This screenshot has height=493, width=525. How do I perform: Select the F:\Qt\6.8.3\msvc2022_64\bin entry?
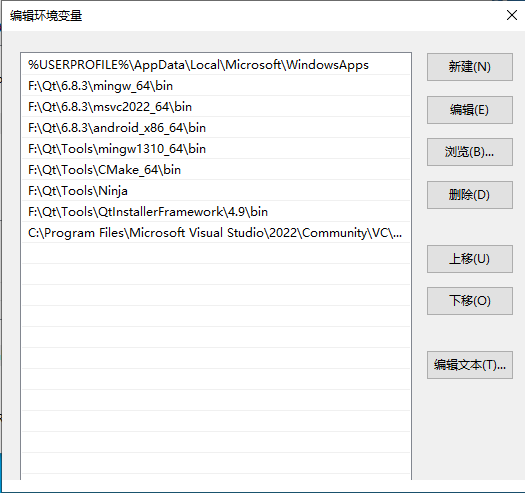pos(216,107)
